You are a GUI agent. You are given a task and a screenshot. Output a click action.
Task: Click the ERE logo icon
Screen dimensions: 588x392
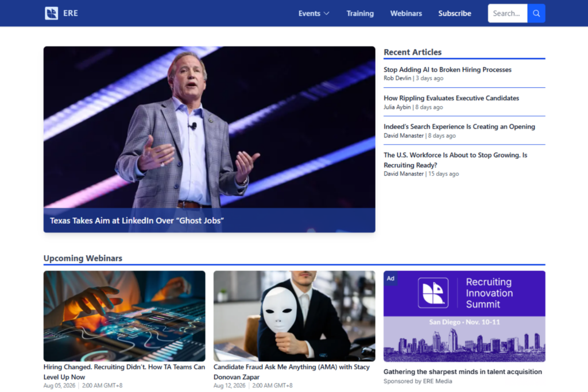pyautogui.click(x=51, y=13)
